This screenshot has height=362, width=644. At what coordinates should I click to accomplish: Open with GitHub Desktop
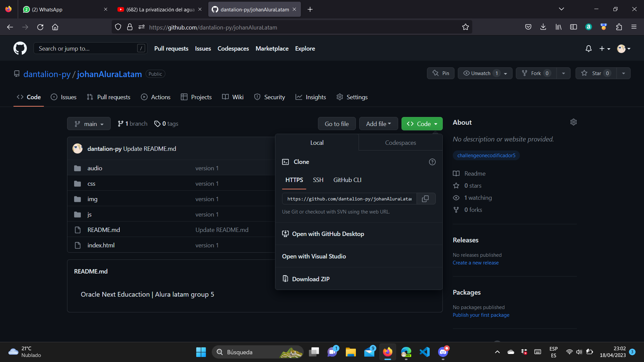coord(328,234)
